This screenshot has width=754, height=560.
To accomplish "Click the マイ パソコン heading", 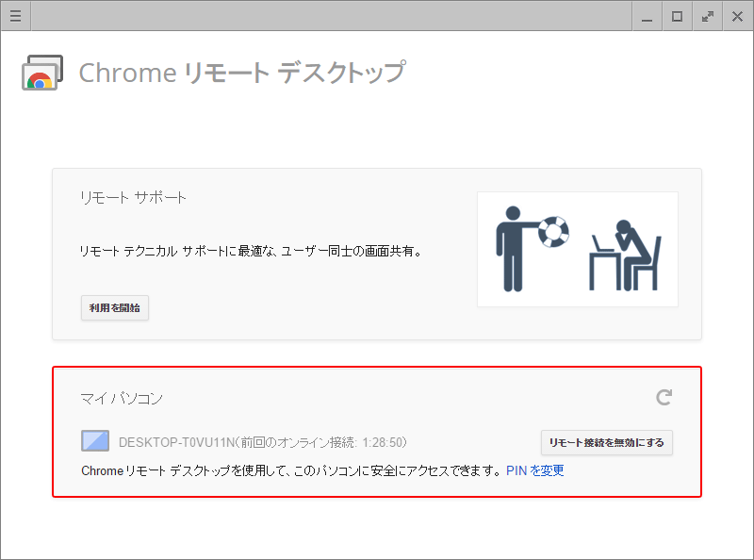I will (x=122, y=399).
